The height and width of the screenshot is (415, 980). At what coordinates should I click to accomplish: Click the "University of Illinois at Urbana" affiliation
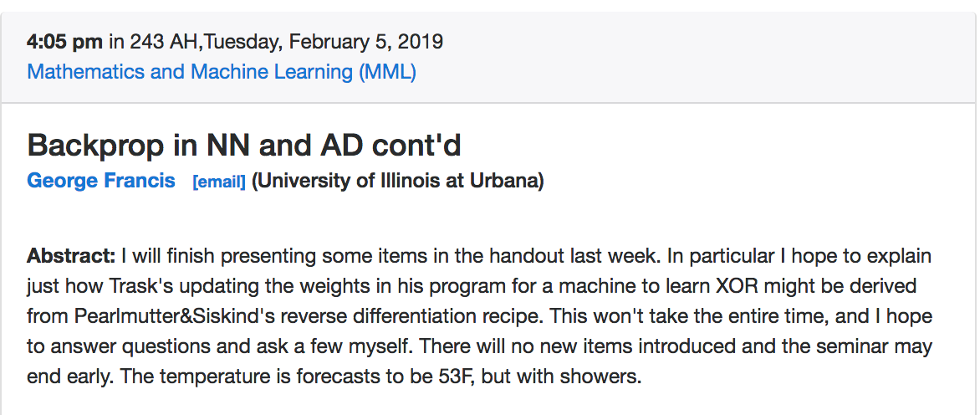[398, 181]
